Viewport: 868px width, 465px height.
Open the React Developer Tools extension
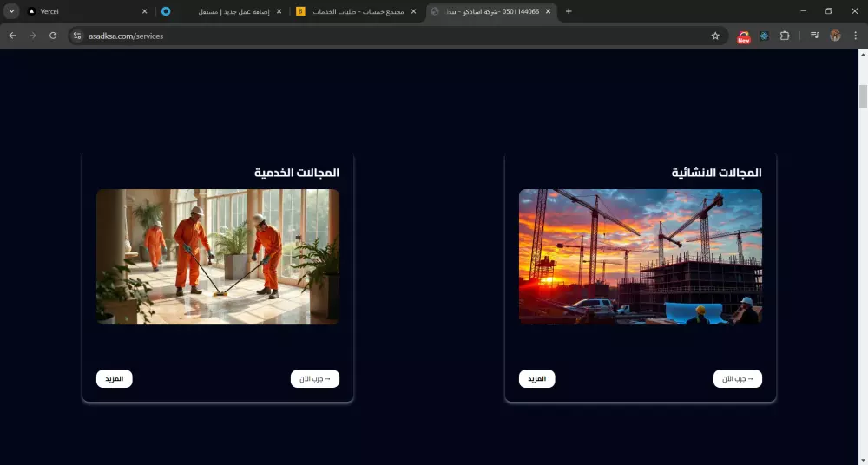[x=765, y=36]
